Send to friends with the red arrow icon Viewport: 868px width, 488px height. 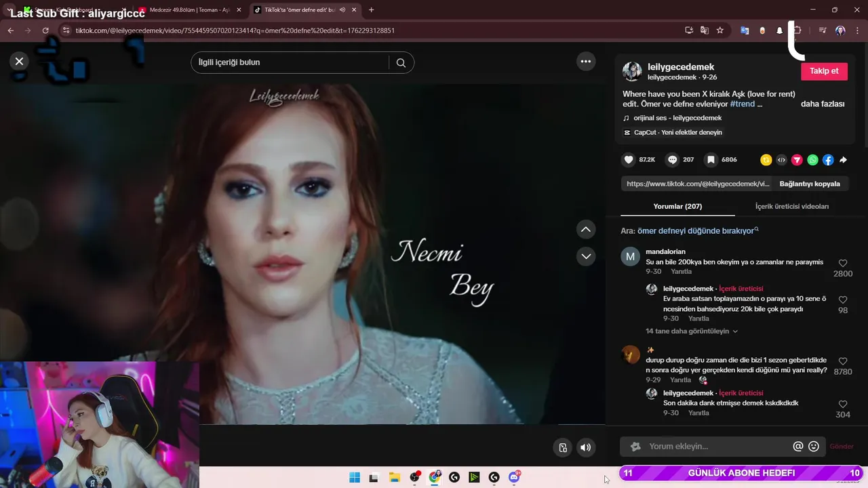click(797, 160)
